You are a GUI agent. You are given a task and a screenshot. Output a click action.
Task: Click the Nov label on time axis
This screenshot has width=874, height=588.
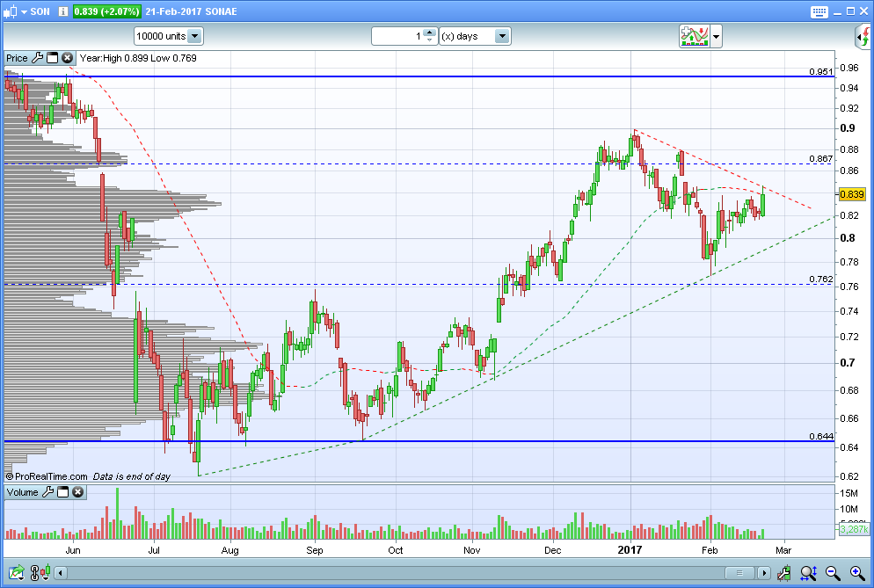point(471,551)
